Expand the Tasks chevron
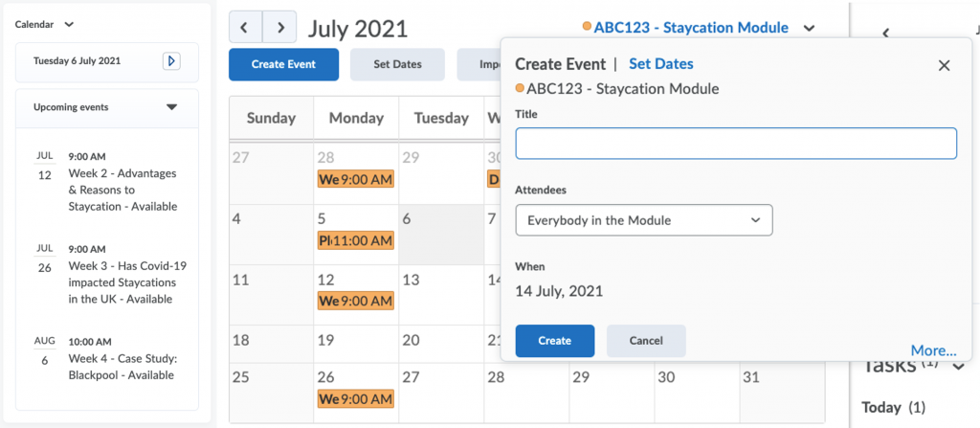This screenshot has width=980, height=428. pos(959,367)
